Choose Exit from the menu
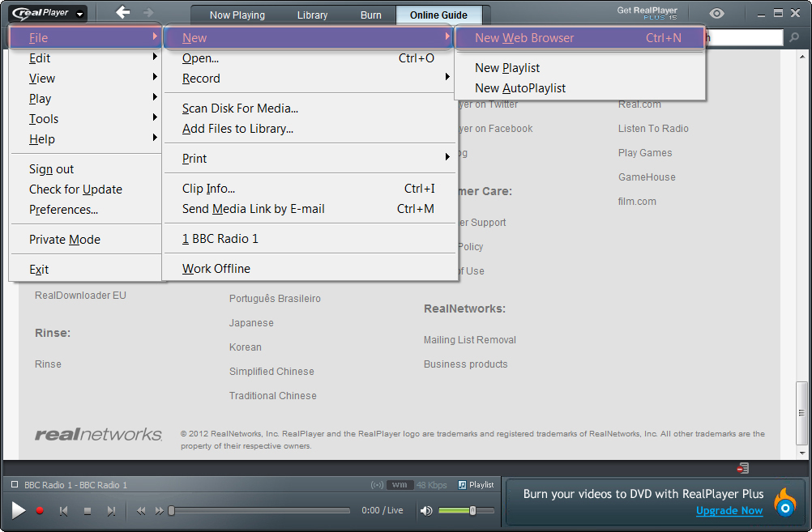 coord(85,269)
